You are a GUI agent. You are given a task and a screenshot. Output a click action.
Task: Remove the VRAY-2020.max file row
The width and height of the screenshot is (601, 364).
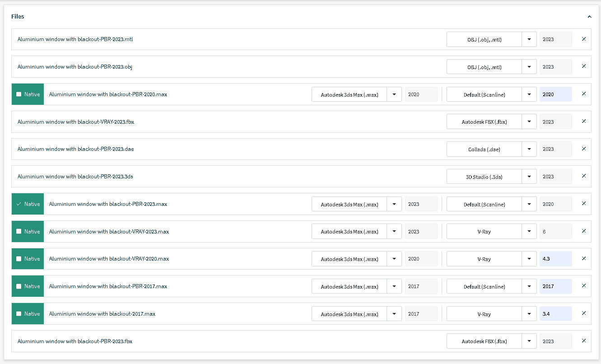coord(584,259)
